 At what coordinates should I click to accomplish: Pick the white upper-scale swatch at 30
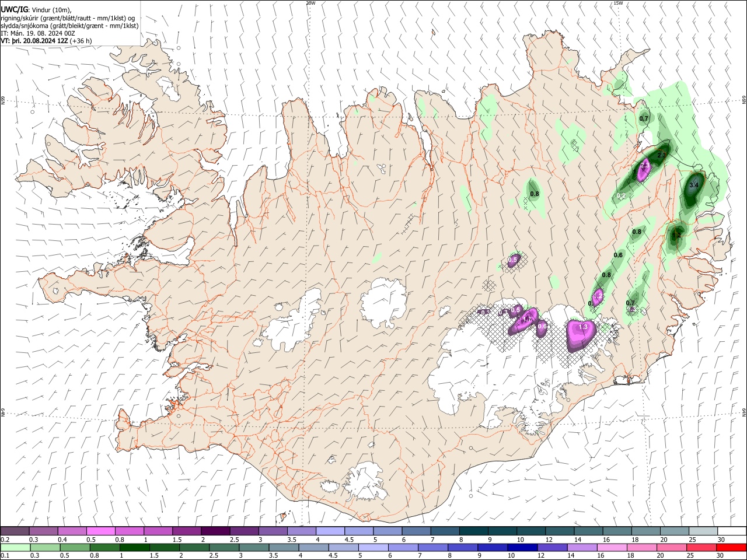731,531
